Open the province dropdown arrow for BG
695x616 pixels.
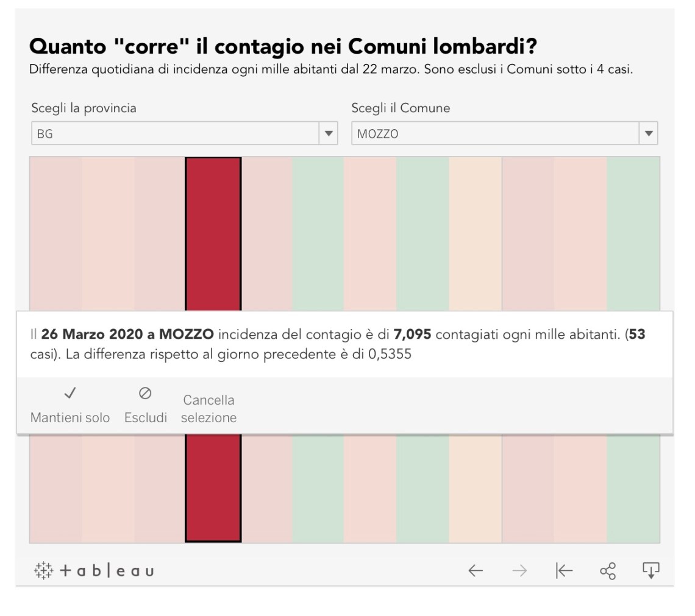pyautogui.click(x=329, y=133)
